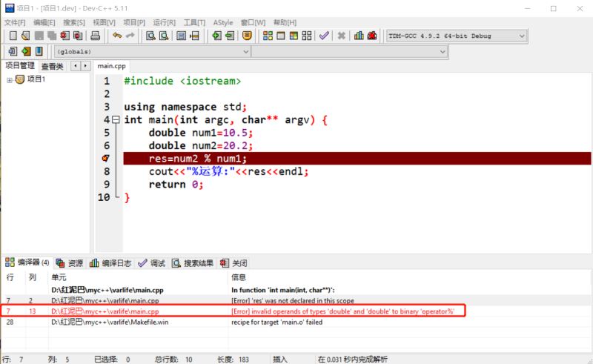The width and height of the screenshot is (593, 364).
Task: Click the Compile four-squares icon
Action: (268, 36)
